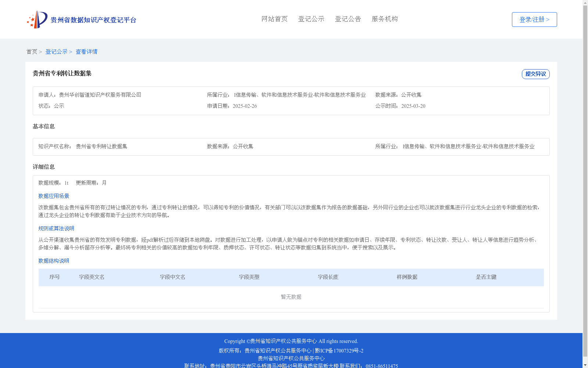Click the 暂无数据 empty table message
The height and width of the screenshot is (368, 588).
click(x=291, y=297)
